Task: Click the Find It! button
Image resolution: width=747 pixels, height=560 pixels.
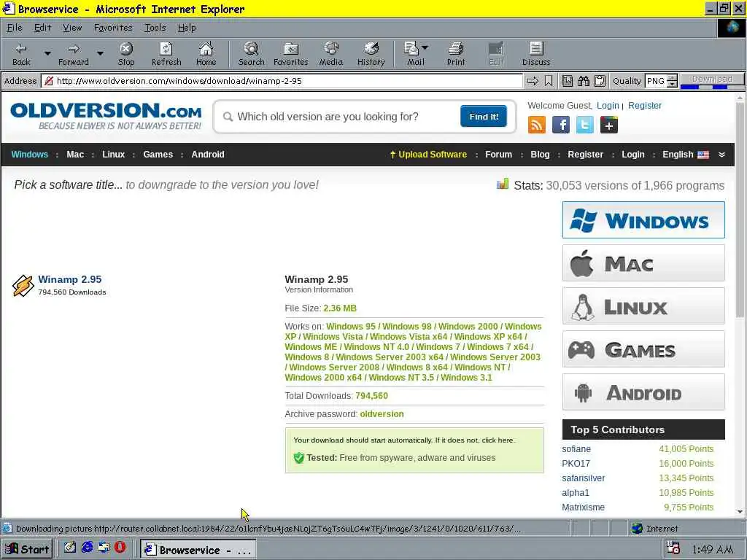Action: 484,116
